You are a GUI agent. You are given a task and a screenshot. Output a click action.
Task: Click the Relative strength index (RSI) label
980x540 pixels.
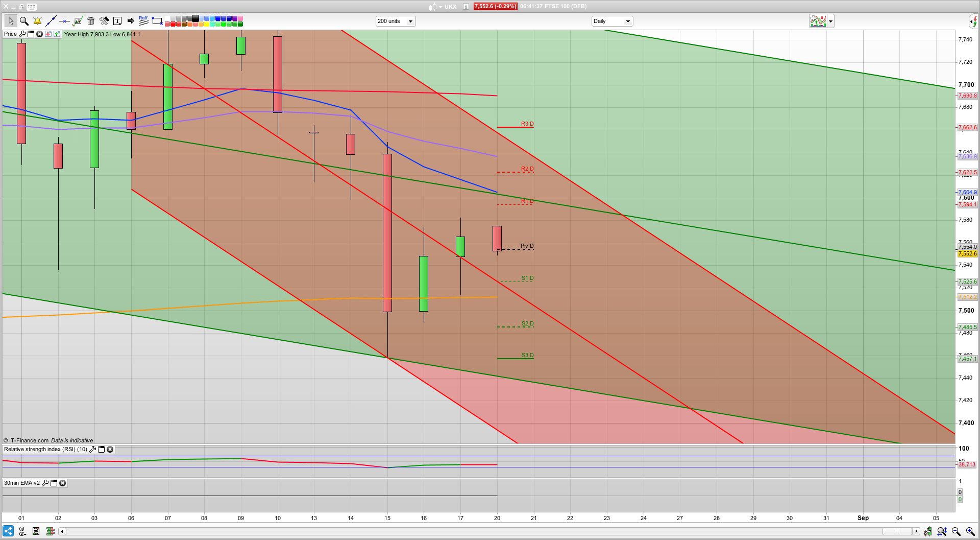(x=46, y=450)
